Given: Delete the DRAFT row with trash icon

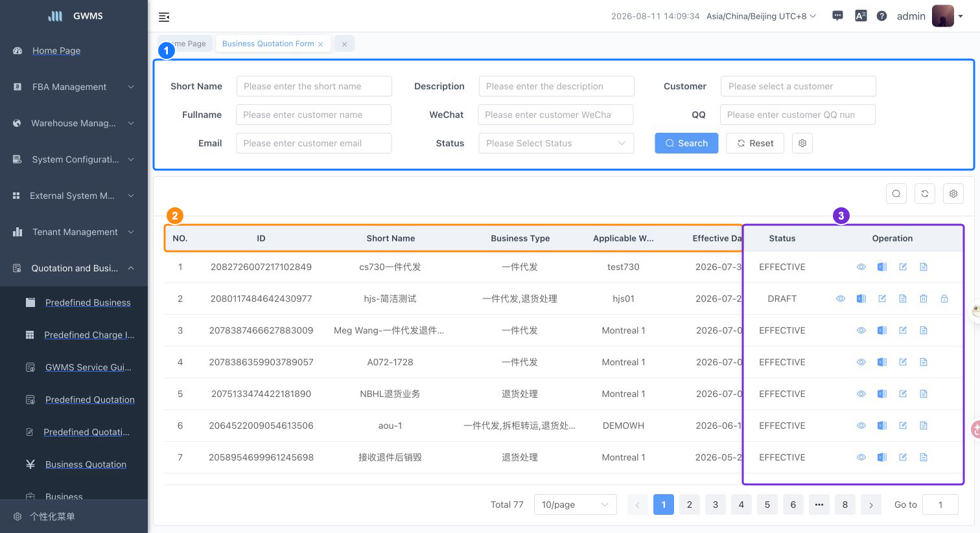Looking at the screenshot, I should 924,299.
